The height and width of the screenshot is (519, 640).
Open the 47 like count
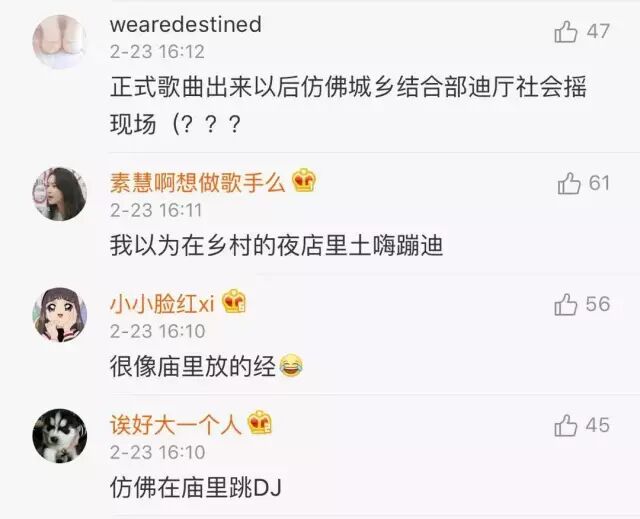[x=598, y=32]
